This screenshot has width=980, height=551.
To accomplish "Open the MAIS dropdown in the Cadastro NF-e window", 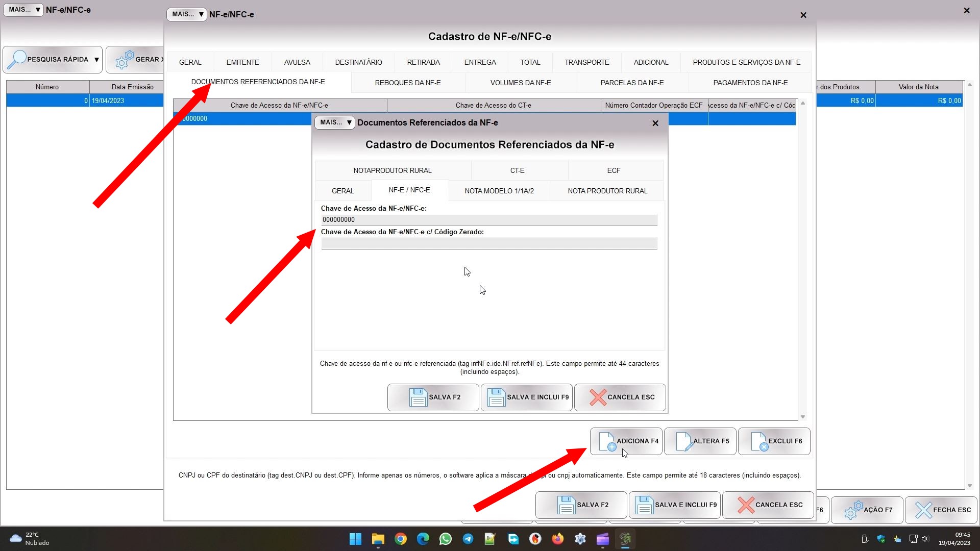I will point(186,14).
